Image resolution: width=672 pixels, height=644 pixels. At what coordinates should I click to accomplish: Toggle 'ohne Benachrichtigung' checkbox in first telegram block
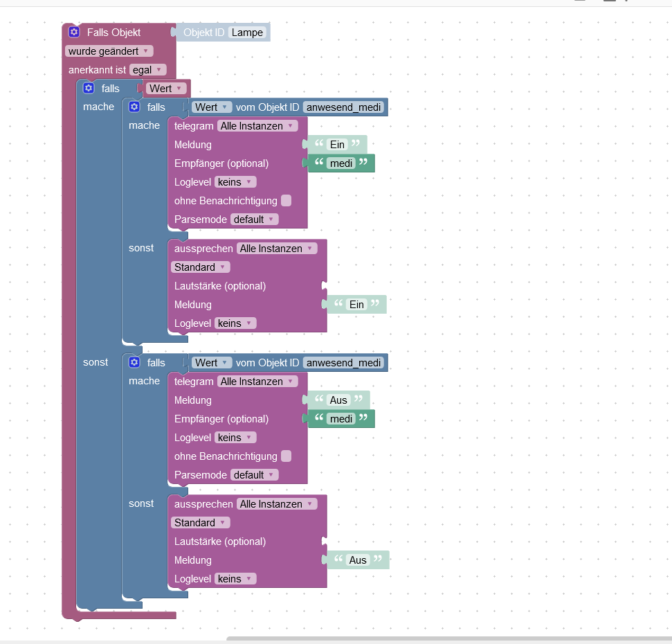287,201
